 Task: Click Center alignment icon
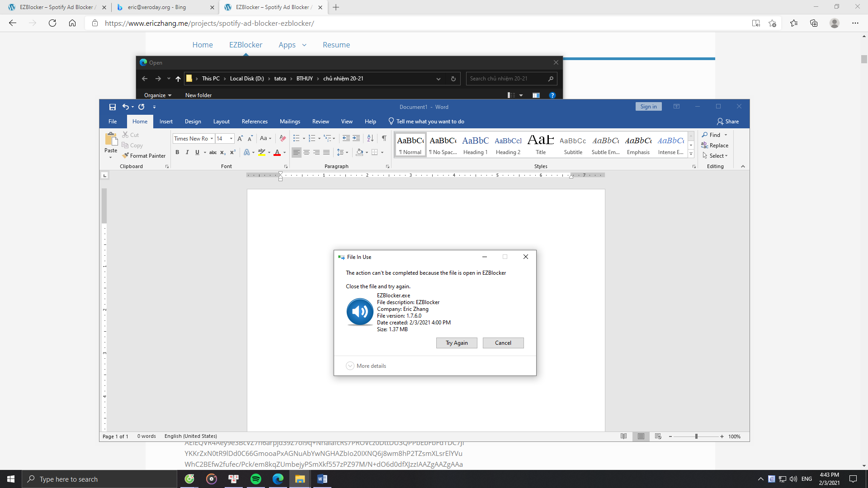(x=307, y=152)
